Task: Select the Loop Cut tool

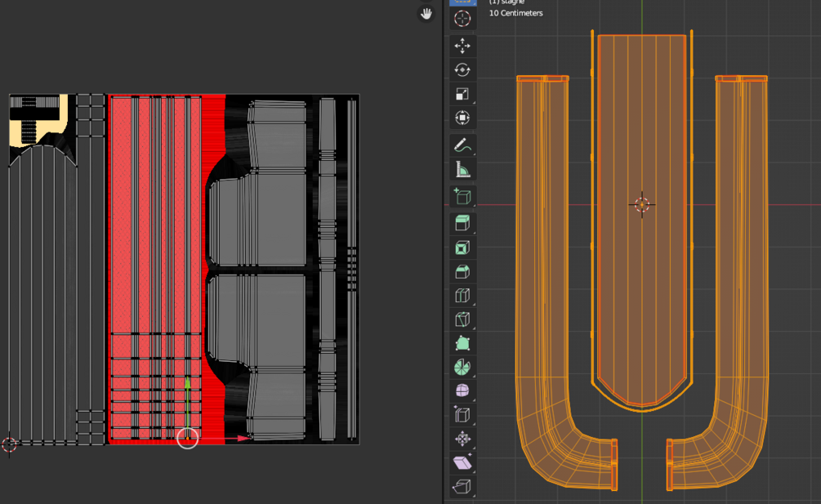Action: [462, 296]
